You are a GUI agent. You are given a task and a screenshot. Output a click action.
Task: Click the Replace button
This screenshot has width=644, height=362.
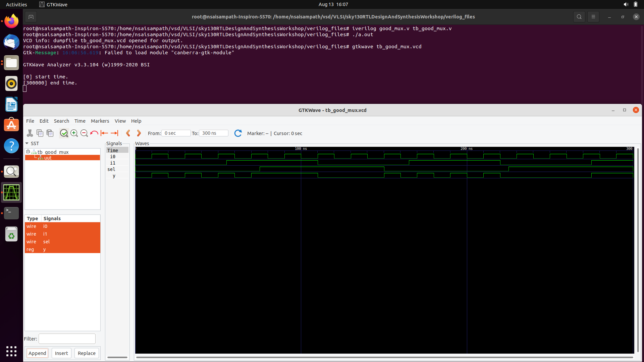87,353
